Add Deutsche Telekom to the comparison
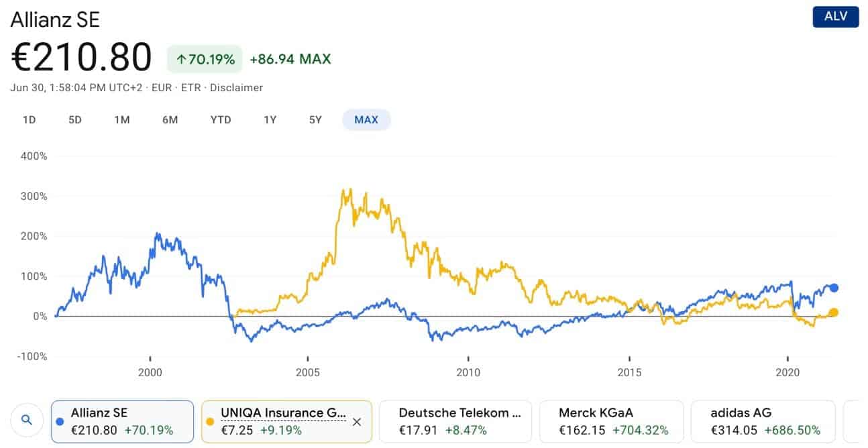 pos(455,422)
